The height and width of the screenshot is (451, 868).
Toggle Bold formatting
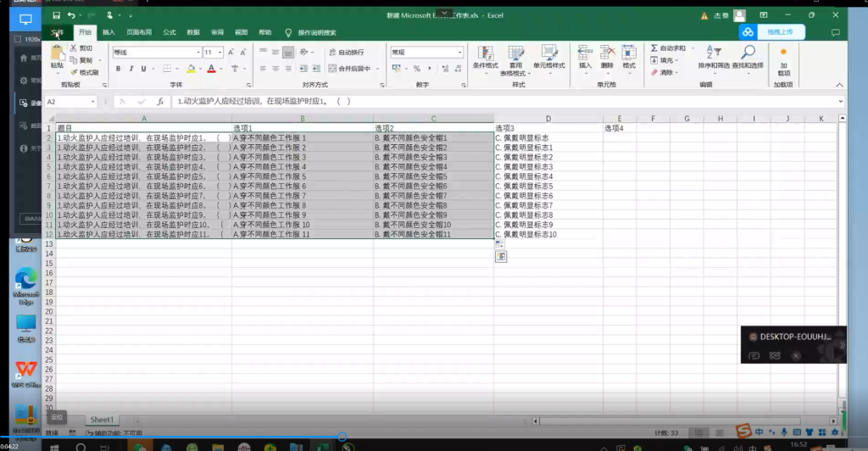pos(118,69)
